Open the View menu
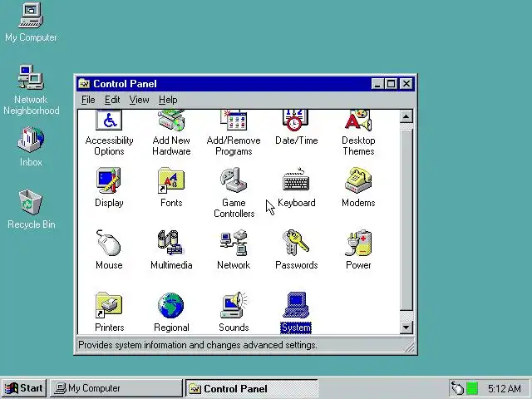 click(x=139, y=100)
